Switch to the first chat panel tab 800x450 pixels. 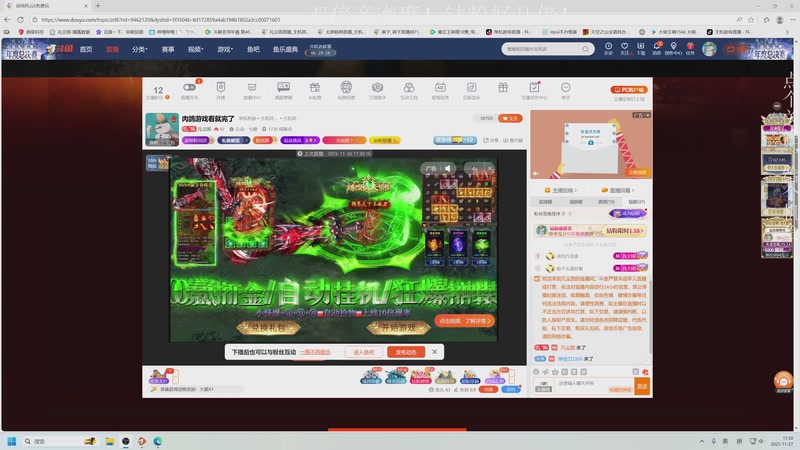coord(545,202)
